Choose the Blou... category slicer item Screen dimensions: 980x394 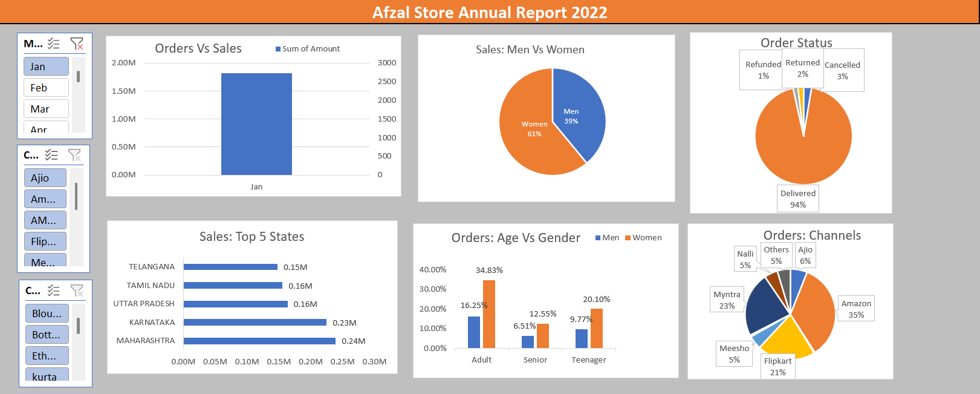coord(47,314)
